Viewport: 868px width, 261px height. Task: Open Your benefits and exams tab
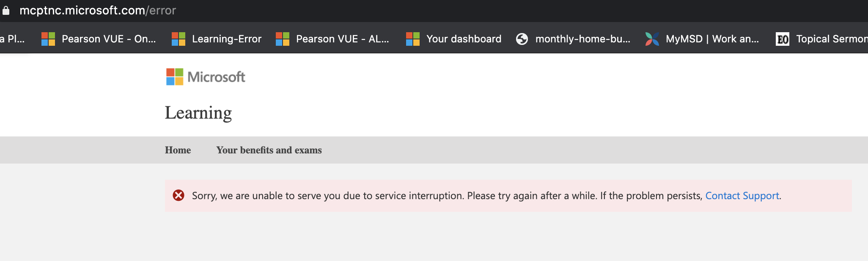click(x=269, y=150)
